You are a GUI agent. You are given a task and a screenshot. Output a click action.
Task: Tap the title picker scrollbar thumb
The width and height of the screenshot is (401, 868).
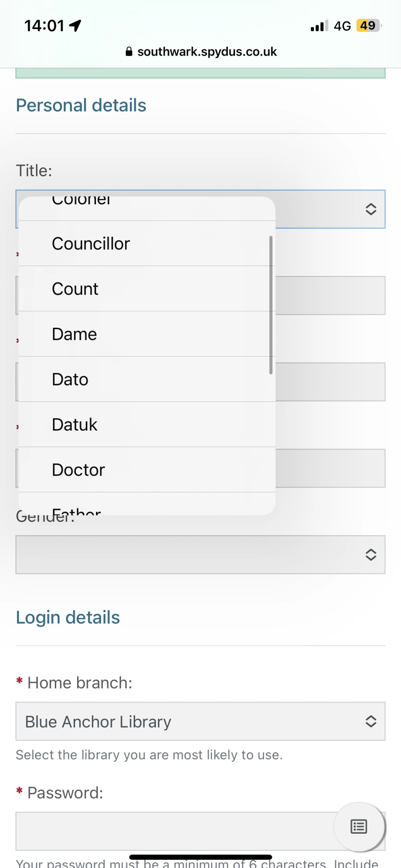[x=271, y=305]
